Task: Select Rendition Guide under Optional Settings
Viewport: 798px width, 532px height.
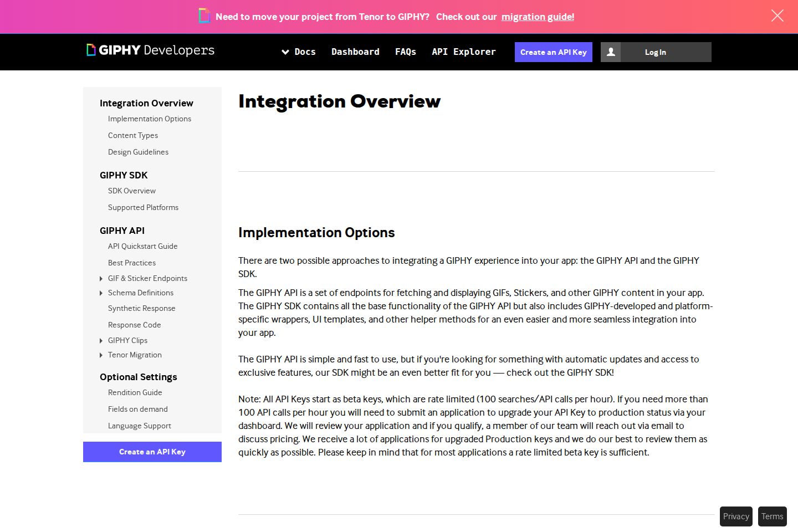Action: pos(135,392)
